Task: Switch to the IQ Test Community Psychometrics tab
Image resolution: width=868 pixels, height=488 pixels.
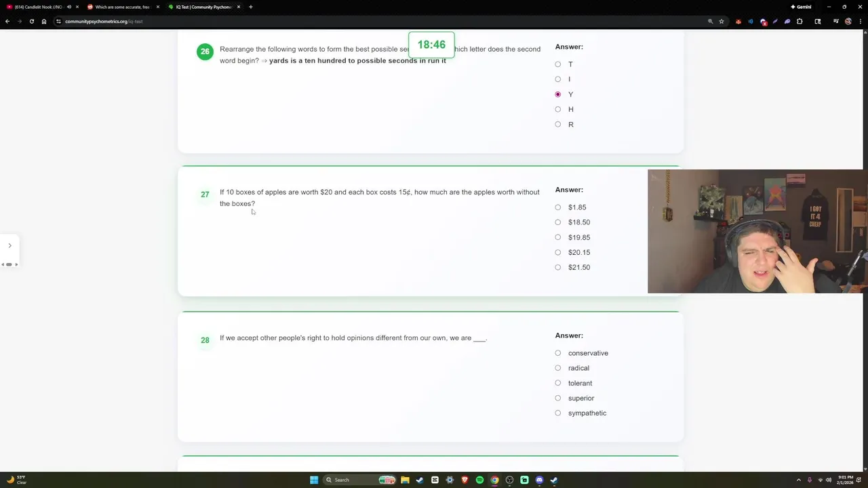Action: pos(203,7)
